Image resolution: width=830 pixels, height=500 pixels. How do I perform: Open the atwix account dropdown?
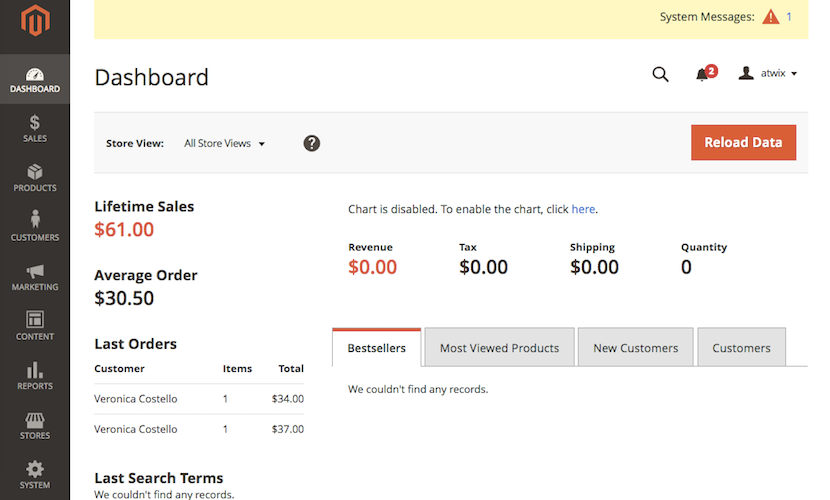click(x=768, y=73)
